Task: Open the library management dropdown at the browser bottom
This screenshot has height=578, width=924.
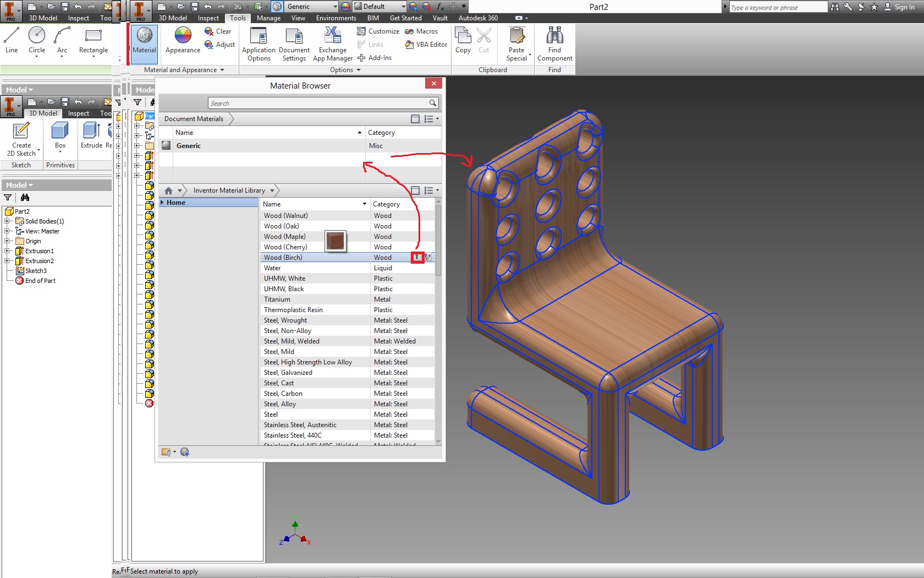Action: click(x=168, y=452)
